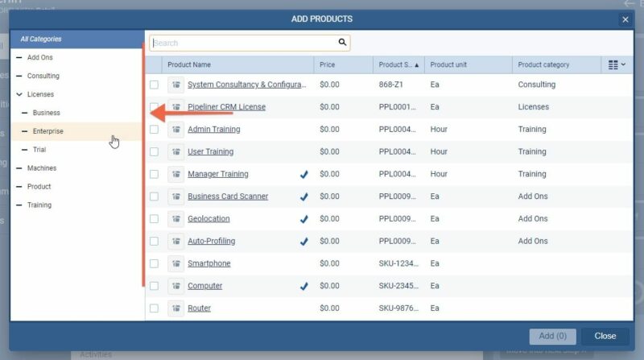The width and height of the screenshot is (644, 360).
Task: Select the Router checkbox
Action: (x=154, y=308)
